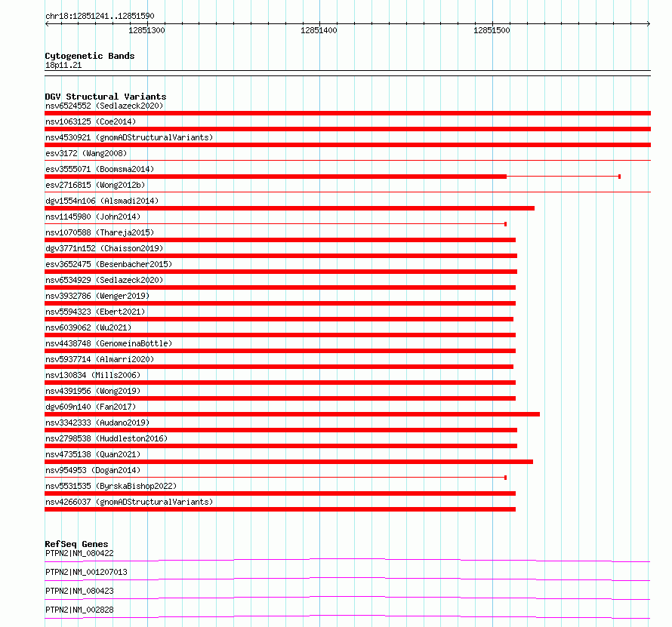Image resolution: width=672 pixels, height=627 pixels.
Task: Click the magenta line under PTPN2|NM_080422
Action: [x=347, y=560]
